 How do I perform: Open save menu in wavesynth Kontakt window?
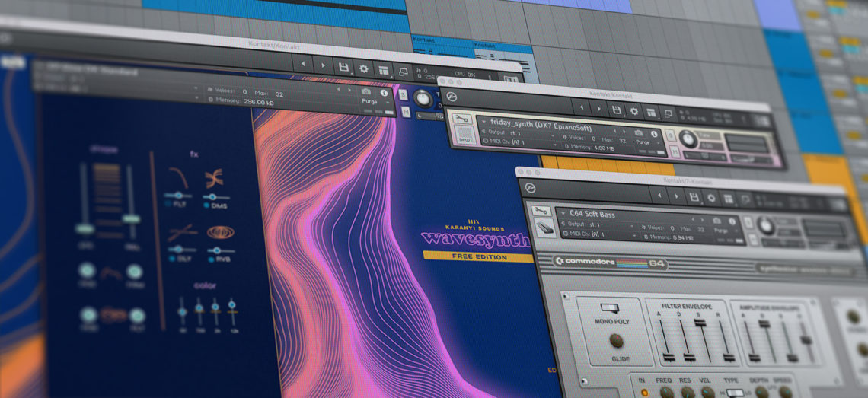(x=343, y=68)
